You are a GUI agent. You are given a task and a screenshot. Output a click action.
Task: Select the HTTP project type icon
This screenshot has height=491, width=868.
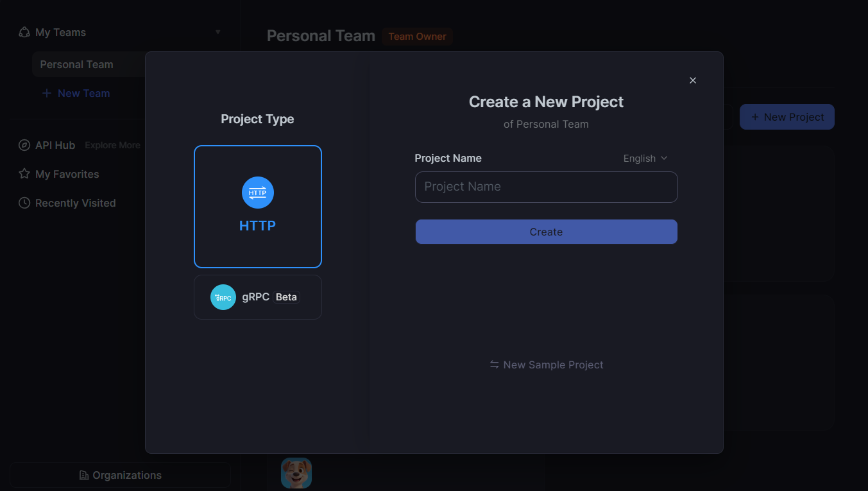click(x=257, y=193)
